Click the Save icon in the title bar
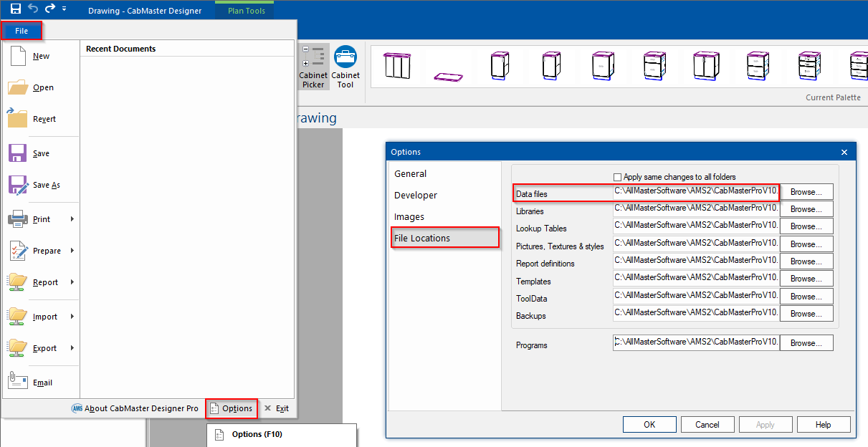Viewport: 868px width, 447px height. coord(16,9)
